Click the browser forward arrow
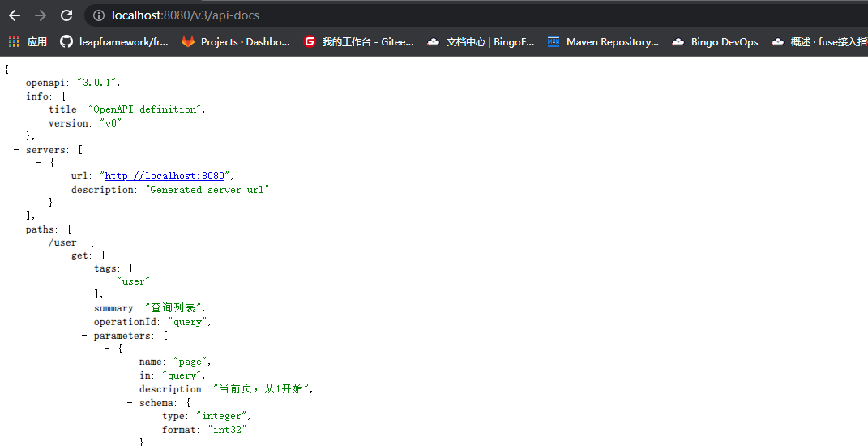 click(x=41, y=15)
